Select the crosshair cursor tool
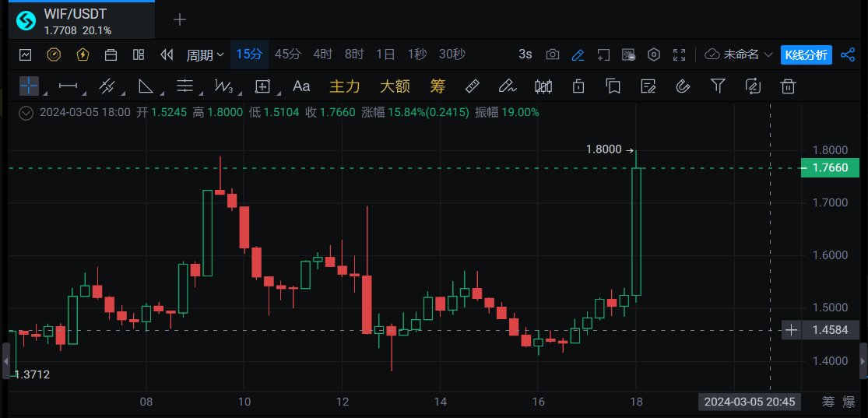The height and width of the screenshot is (418, 868). [x=29, y=86]
